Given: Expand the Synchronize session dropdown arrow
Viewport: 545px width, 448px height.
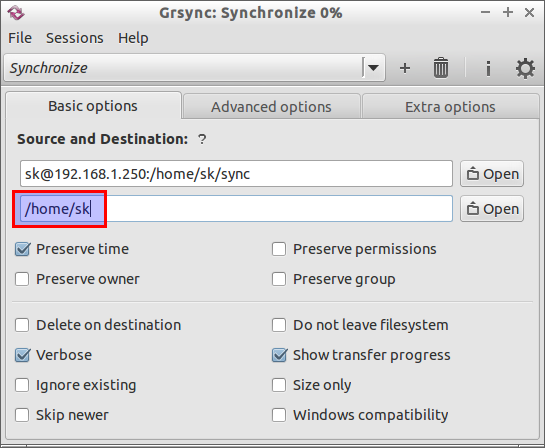Looking at the screenshot, I should [x=373, y=68].
